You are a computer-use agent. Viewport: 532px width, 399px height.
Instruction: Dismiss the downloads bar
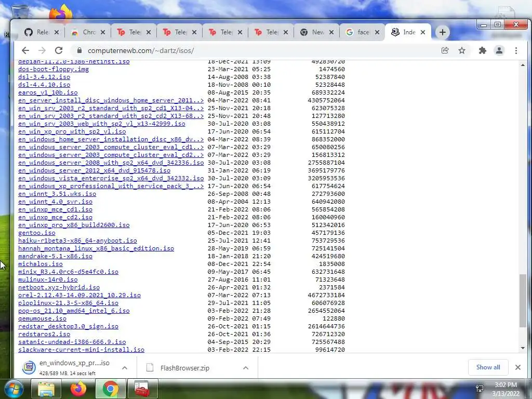point(518,367)
